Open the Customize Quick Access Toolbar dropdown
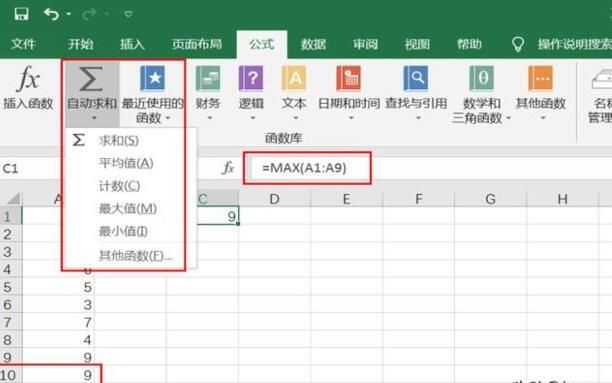 pyautogui.click(x=128, y=14)
